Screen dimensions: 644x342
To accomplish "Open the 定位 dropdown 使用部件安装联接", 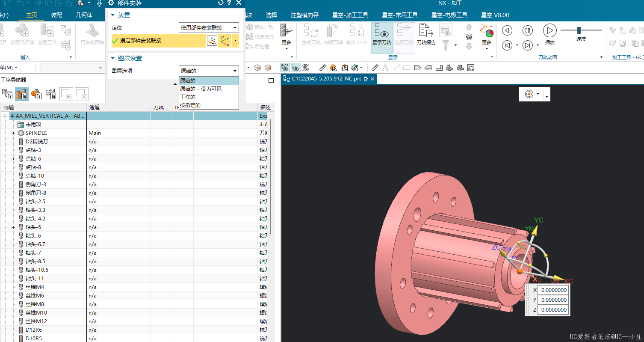I will coord(209,28).
